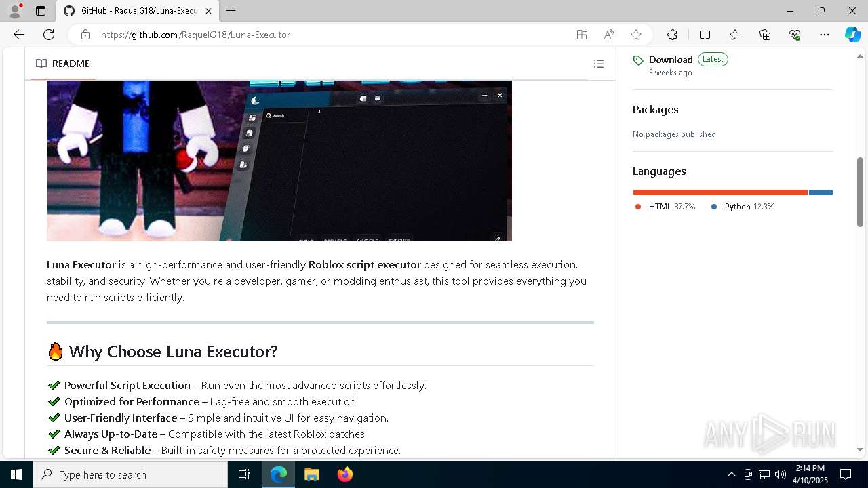The image size is (868, 488).
Task: Click the scrollbar down arrow
Action: coord(860,449)
